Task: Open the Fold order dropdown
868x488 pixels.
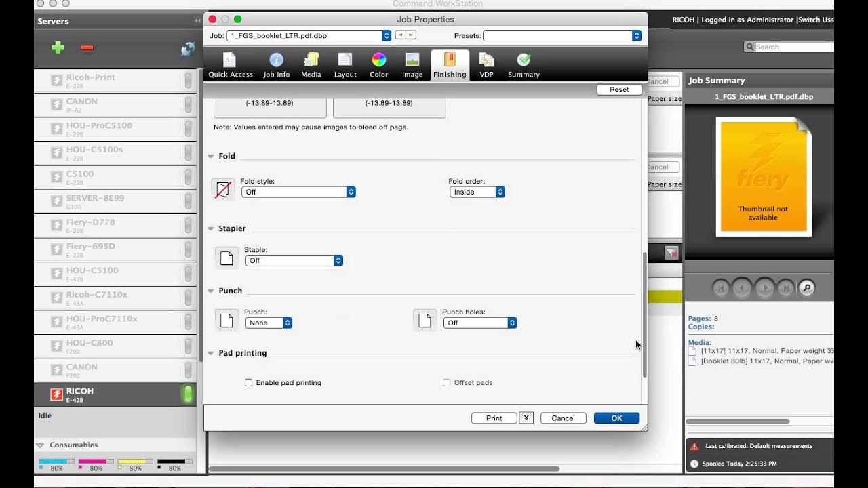Action: tap(477, 192)
